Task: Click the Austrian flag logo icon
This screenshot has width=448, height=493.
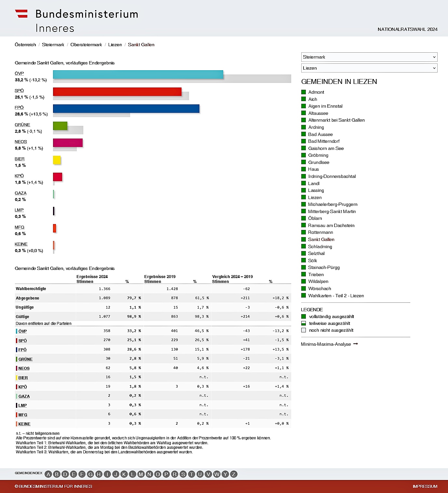Action: [x=21, y=14]
